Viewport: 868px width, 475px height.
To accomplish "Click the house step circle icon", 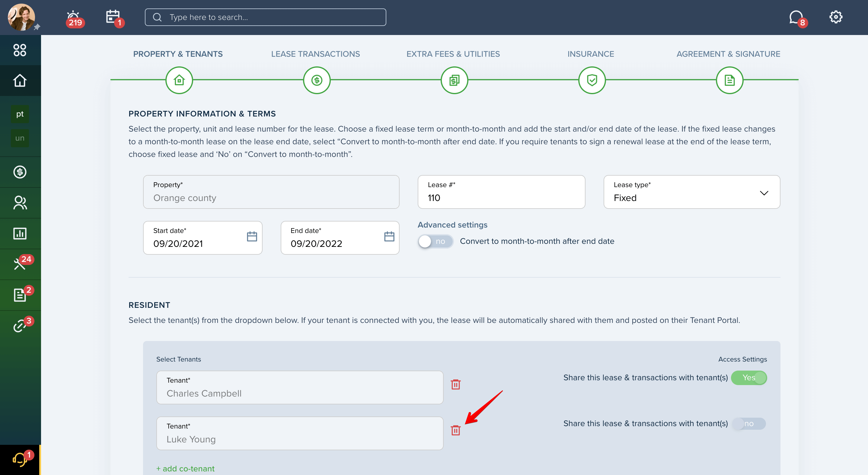I will tap(179, 80).
